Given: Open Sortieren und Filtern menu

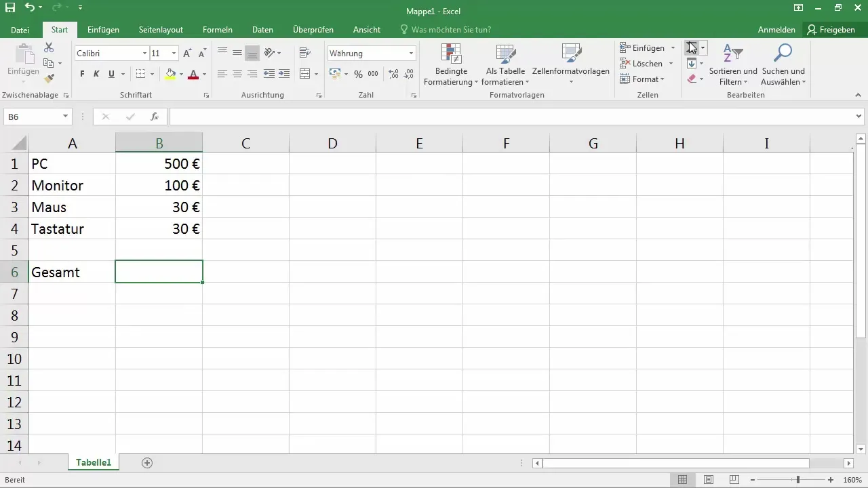Looking at the screenshot, I should coord(733,64).
